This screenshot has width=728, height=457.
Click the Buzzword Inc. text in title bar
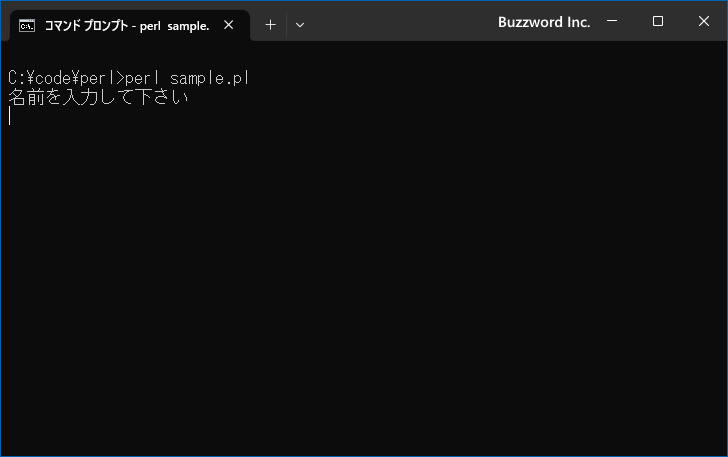(x=544, y=22)
